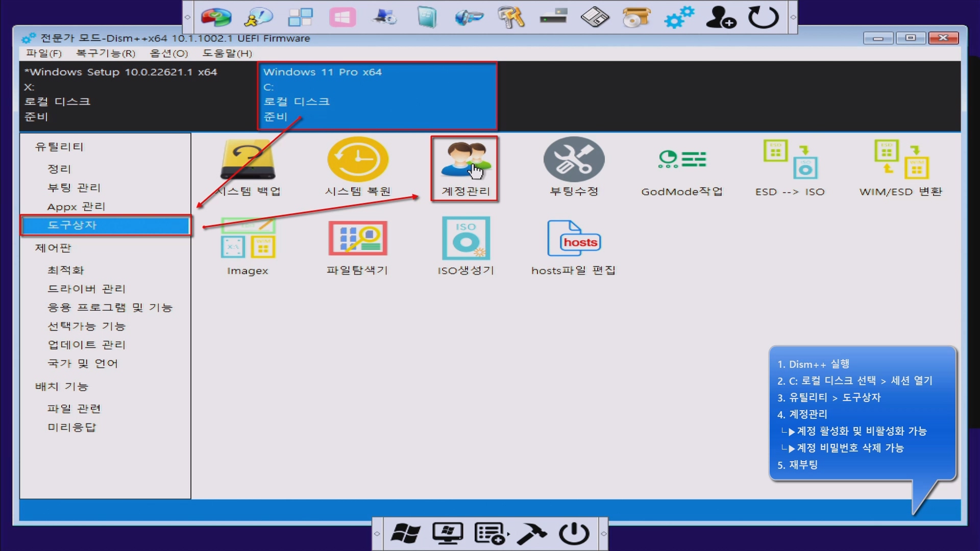Open 미리응답 in sidebar
The width and height of the screenshot is (980, 551).
pos(71,427)
